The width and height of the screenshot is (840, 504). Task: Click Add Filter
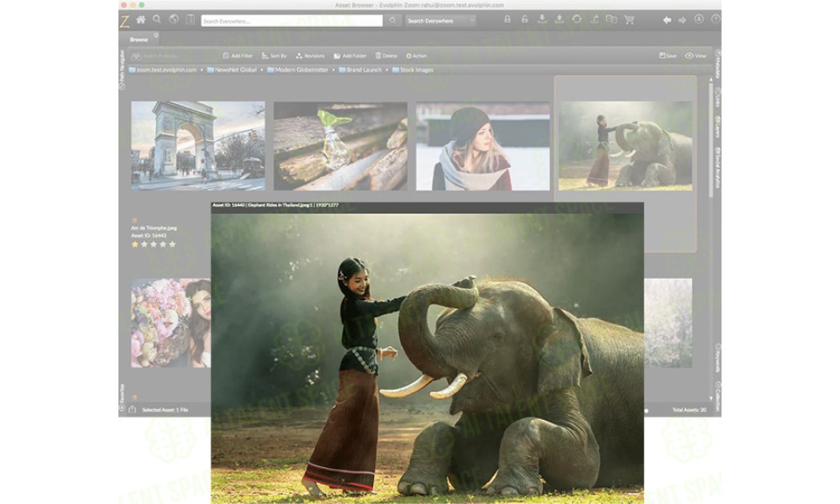(x=238, y=55)
